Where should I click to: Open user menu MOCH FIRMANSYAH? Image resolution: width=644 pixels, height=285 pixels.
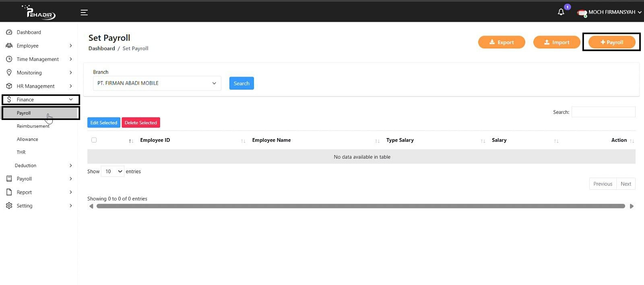[x=610, y=12]
